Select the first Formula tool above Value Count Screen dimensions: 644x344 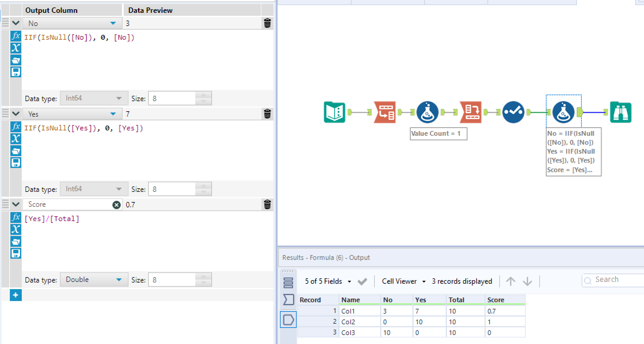(427, 112)
